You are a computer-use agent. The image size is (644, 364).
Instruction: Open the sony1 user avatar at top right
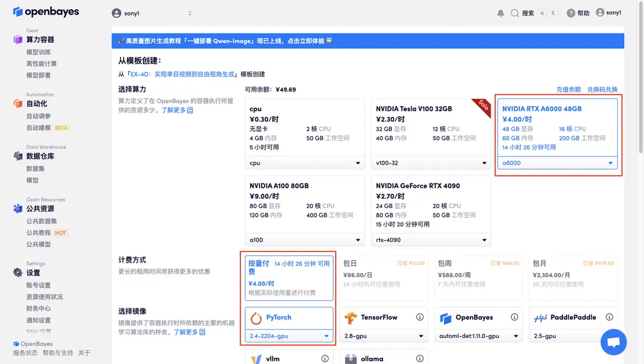[600, 13]
